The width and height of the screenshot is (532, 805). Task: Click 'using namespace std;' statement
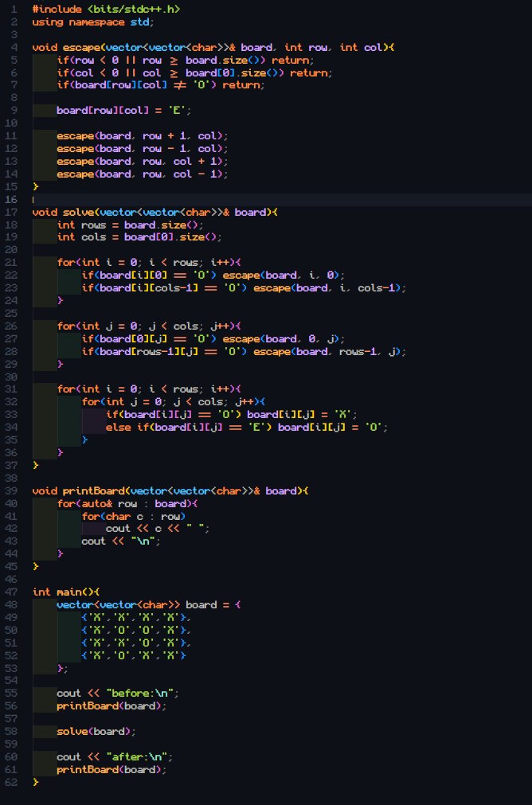pyautogui.click(x=93, y=22)
